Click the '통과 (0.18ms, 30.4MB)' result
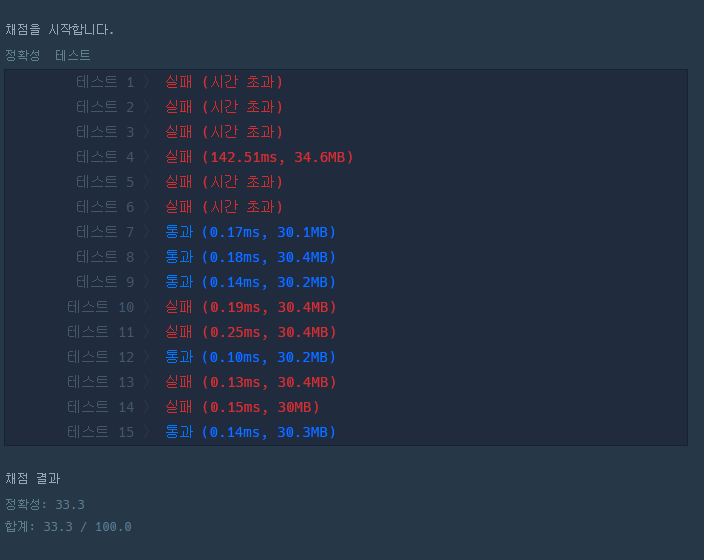Image resolution: width=704 pixels, height=560 pixels. click(x=251, y=257)
